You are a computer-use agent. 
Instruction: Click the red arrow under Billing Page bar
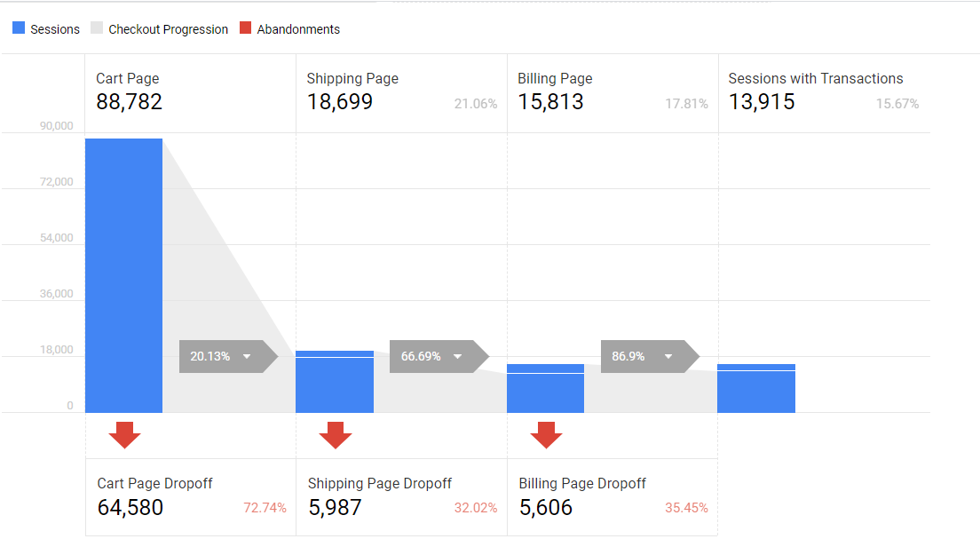click(546, 435)
